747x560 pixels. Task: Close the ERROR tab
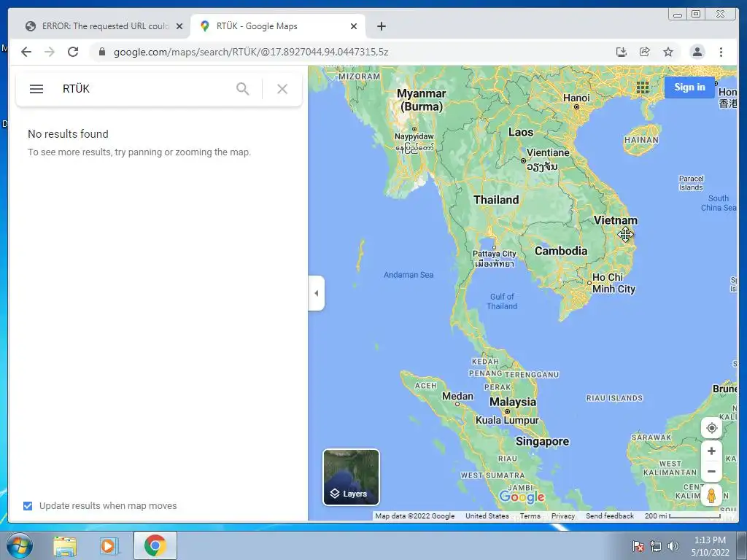tap(179, 26)
